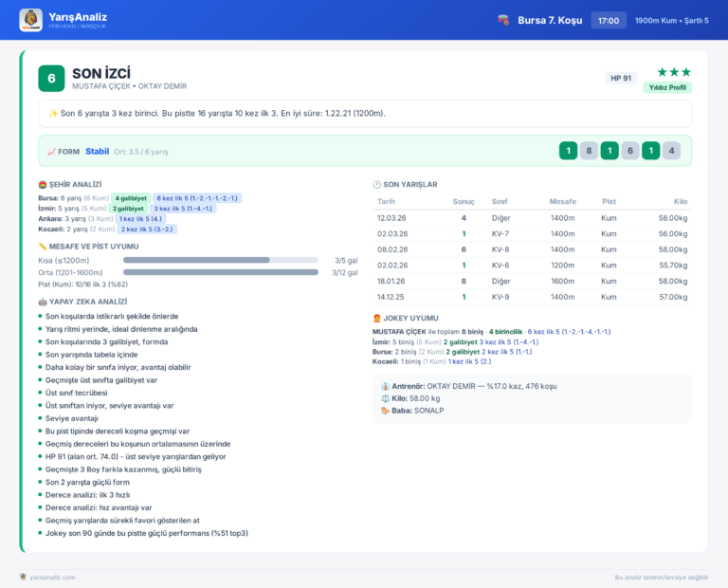Open the yarisanaliz.com footer link

52,578
